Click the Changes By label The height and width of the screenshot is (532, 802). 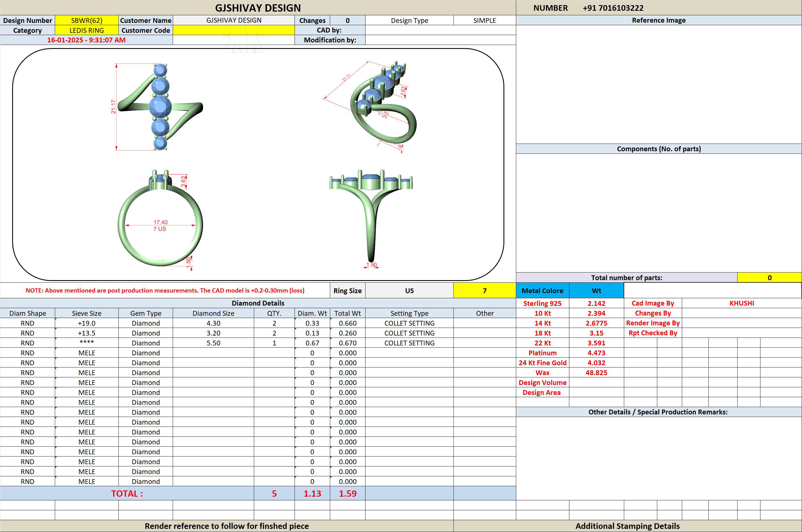pyautogui.click(x=653, y=313)
